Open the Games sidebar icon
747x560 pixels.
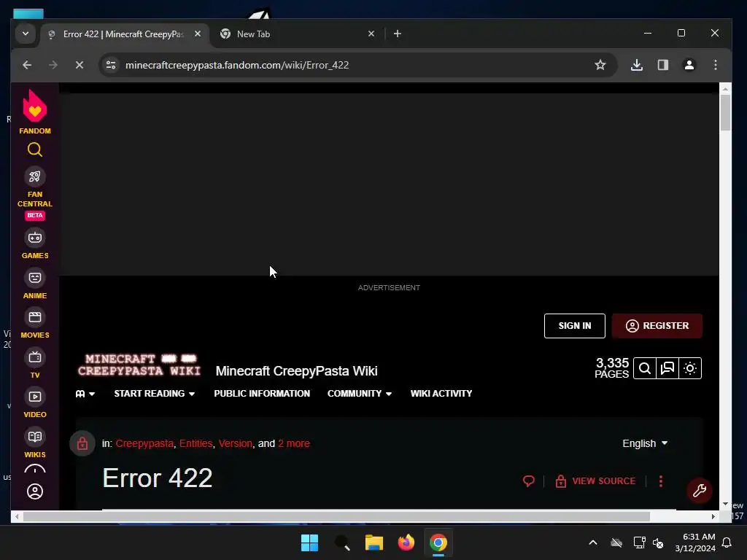click(x=35, y=238)
